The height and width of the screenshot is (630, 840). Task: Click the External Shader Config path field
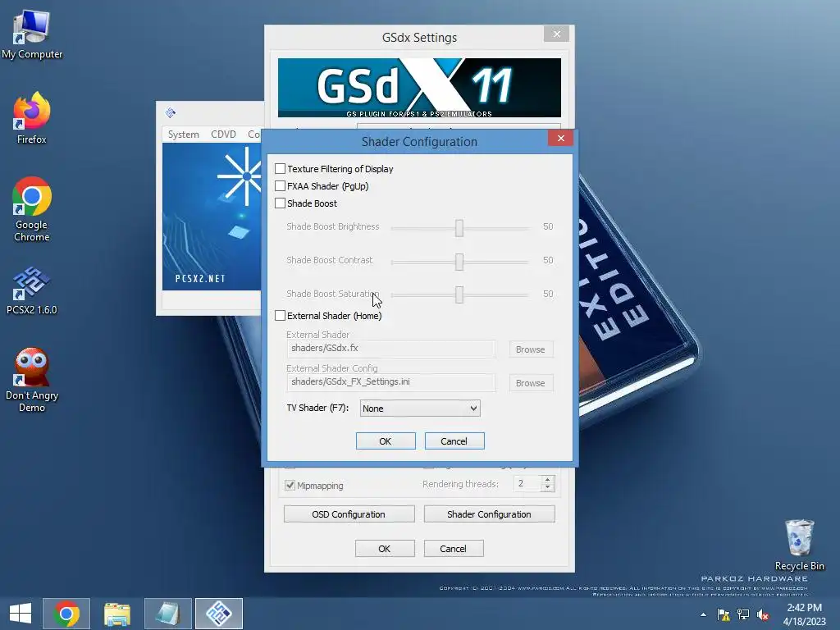coord(391,382)
